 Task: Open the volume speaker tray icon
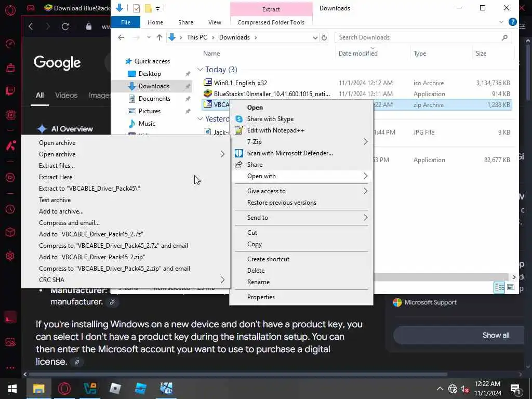[464, 389]
